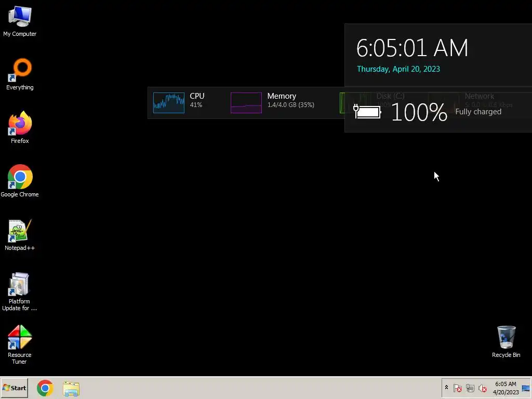Click the large 6:05:01 AM clock
The height and width of the screenshot is (399, 532).
pyautogui.click(x=412, y=48)
